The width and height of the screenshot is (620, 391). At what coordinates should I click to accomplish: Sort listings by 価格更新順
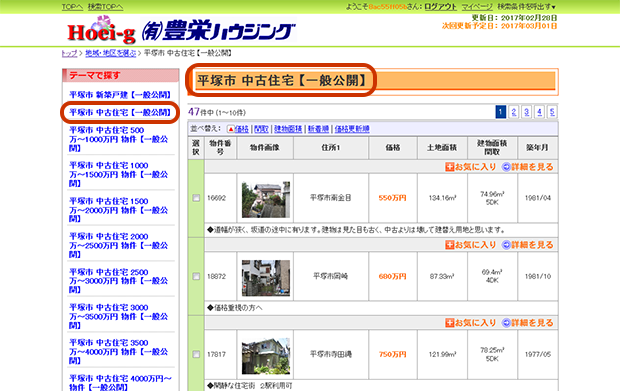pyautogui.click(x=352, y=129)
